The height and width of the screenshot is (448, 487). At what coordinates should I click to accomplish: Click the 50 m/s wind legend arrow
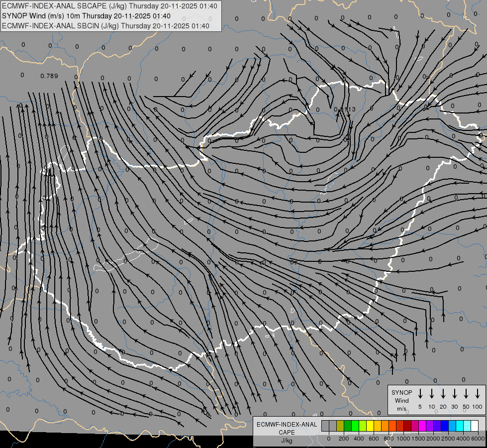point(466,393)
